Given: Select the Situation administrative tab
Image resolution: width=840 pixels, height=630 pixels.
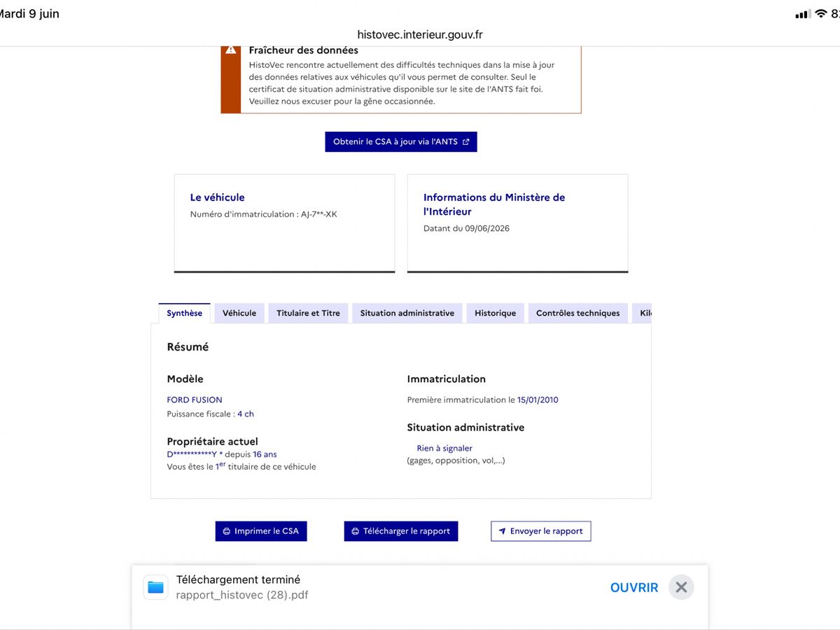Looking at the screenshot, I should (407, 313).
